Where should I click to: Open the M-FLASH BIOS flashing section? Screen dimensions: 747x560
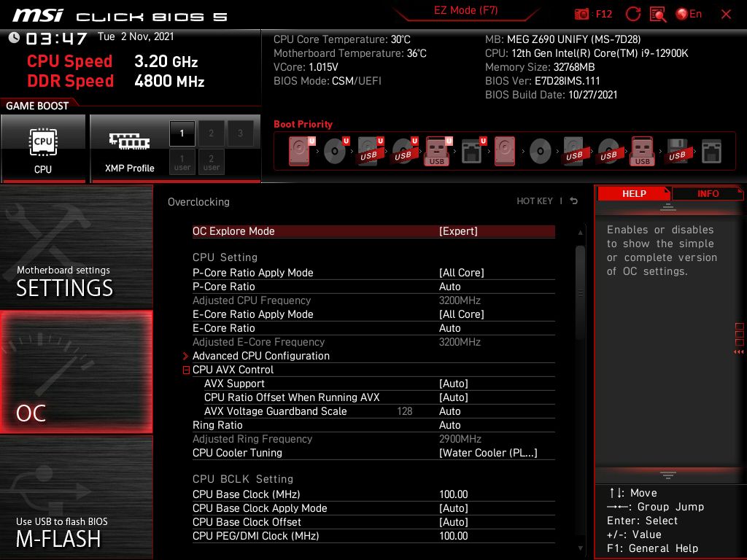[76, 497]
